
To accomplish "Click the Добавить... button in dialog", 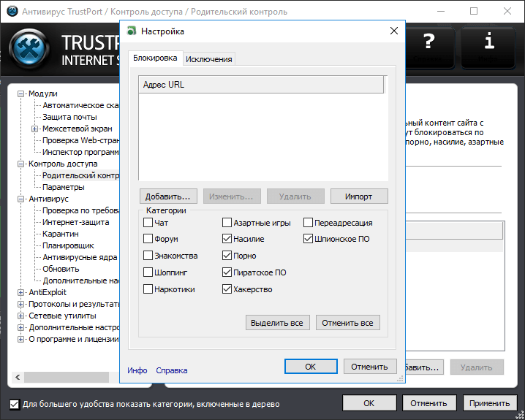I will coord(168,196).
